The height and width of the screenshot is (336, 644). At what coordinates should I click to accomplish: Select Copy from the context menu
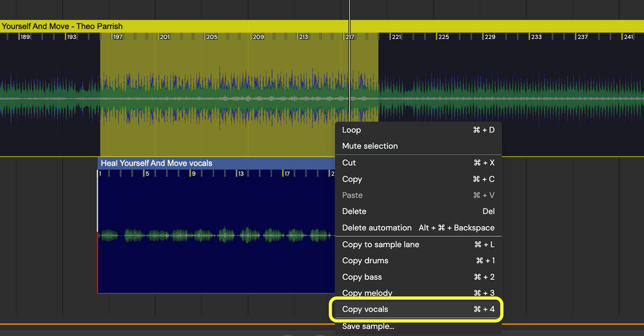pos(352,179)
